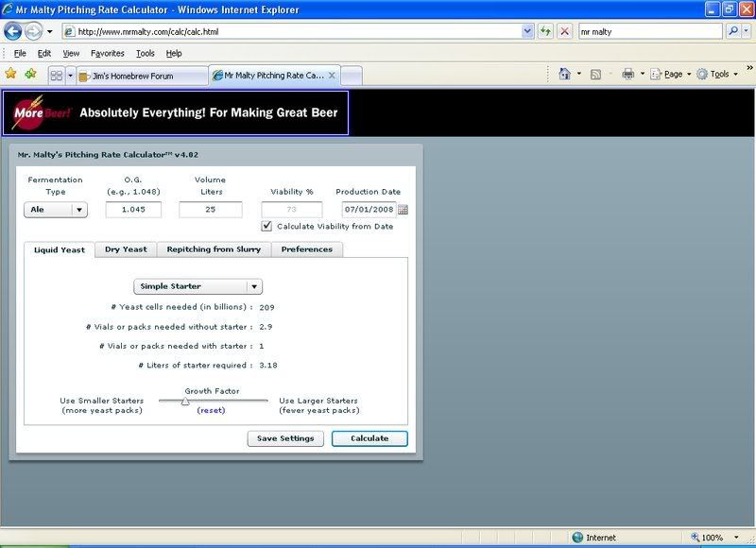Screen dimensions: 756x548
Task: Open the File menu
Action: click(x=20, y=54)
